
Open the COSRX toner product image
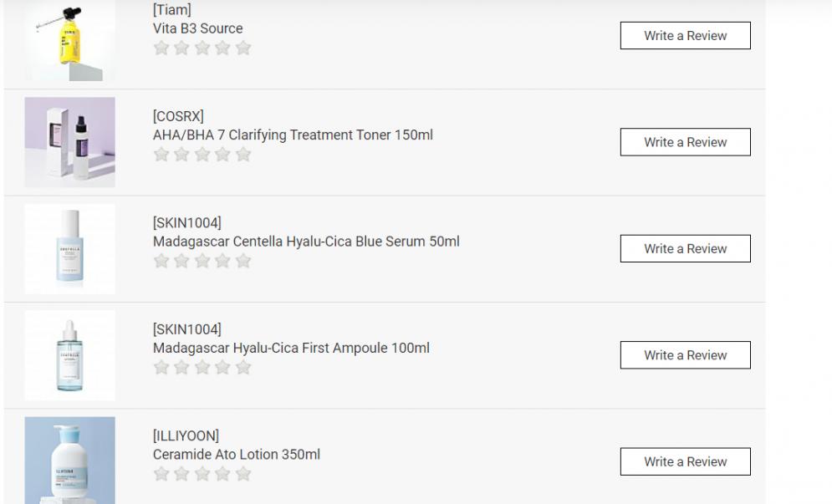click(70, 142)
